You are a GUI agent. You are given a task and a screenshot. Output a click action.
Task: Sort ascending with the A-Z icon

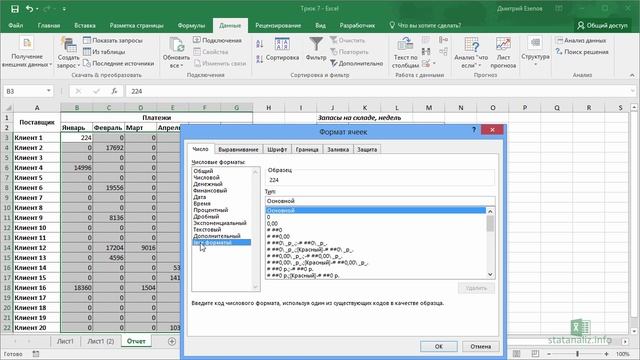[x=260, y=44]
